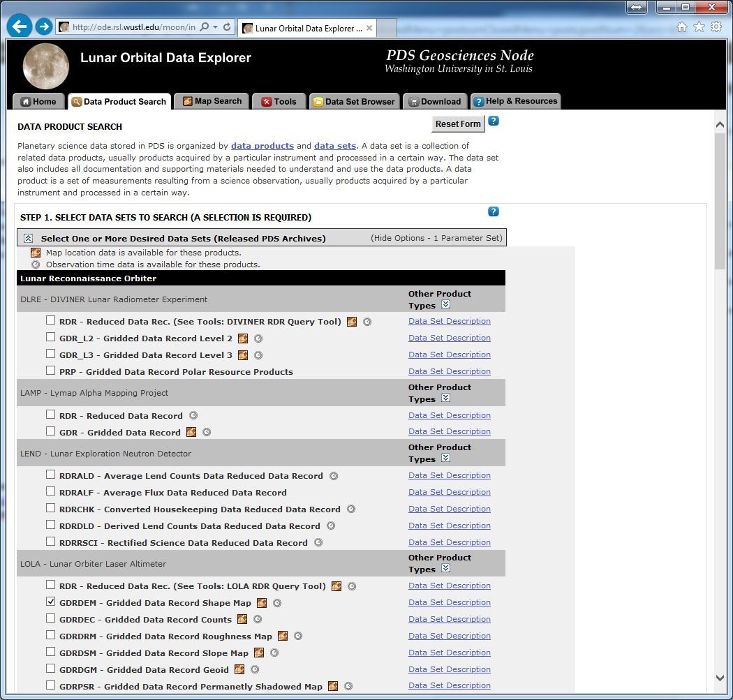Follow the 'data sets' link
The image size is (733, 700).
click(x=334, y=146)
